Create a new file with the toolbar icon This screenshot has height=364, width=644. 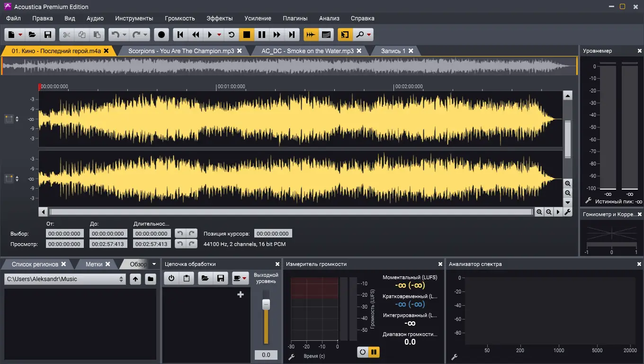pyautogui.click(x=12, y=35)
